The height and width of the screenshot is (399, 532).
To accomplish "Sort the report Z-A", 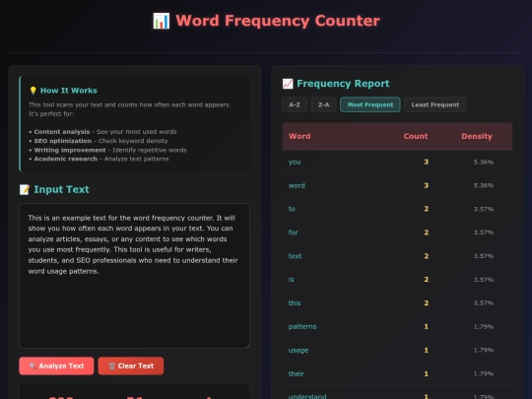I will point(324,104).
